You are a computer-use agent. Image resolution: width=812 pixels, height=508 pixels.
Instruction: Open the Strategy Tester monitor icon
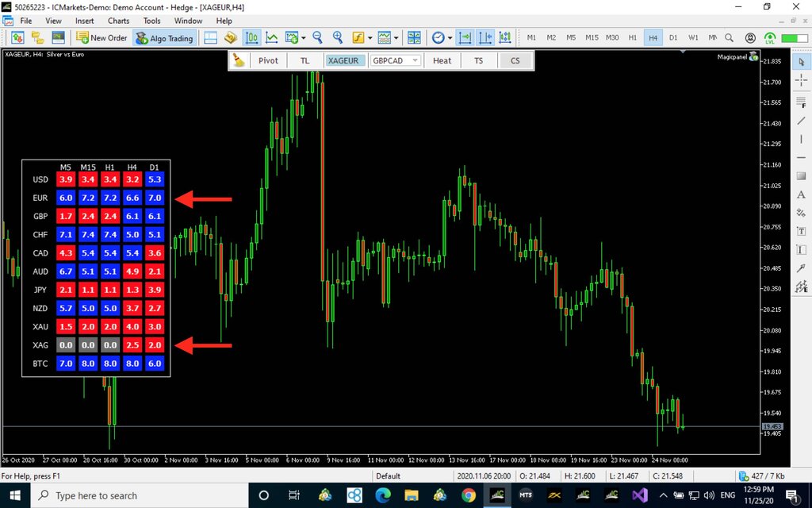[x=58, y=38]
